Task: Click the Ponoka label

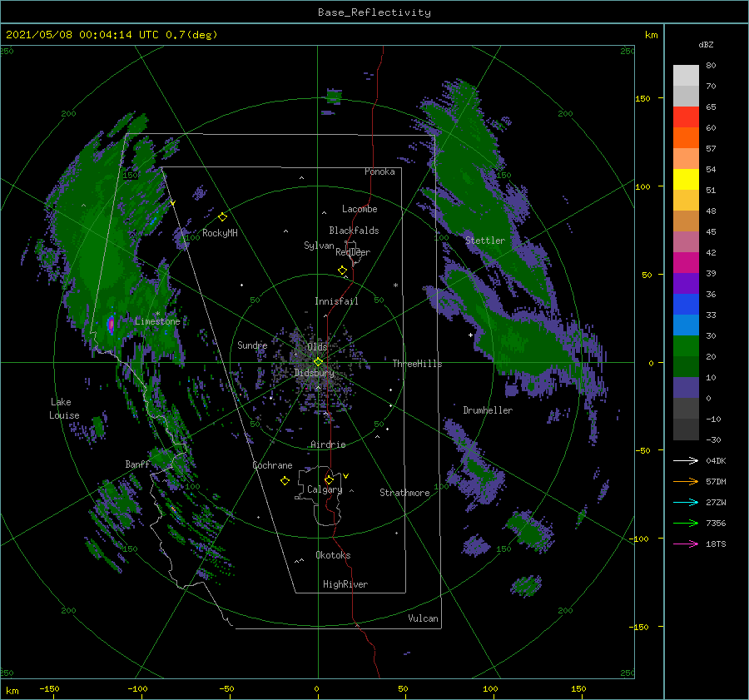Action: pyautogui.click(x=379, y=171)
